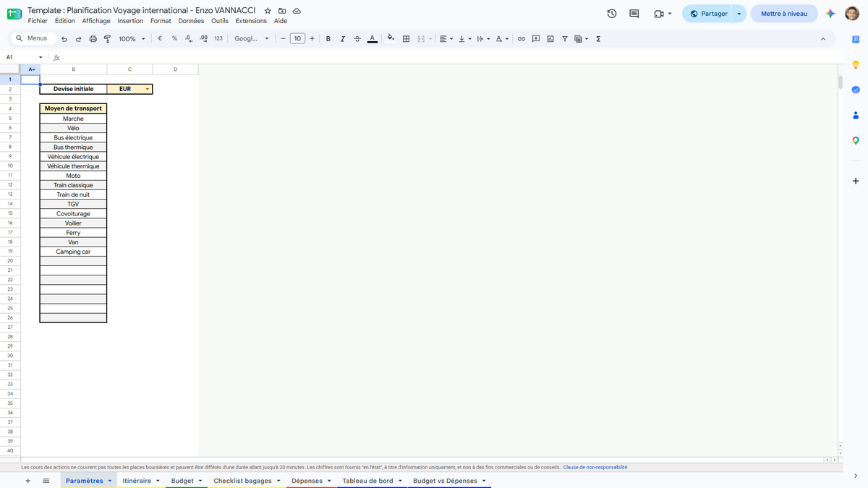868x488 pixels.
Task: Open the text color picker
Action: 372,39
